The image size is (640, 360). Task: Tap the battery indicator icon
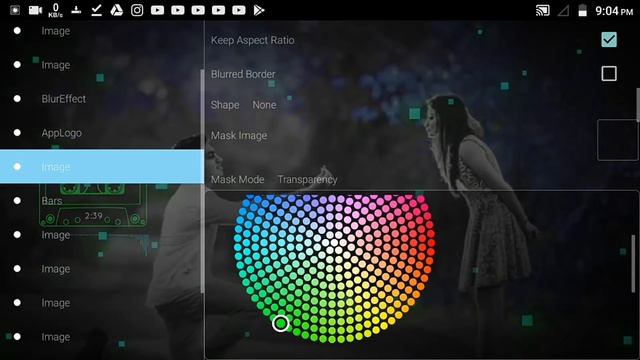point(582,11)
